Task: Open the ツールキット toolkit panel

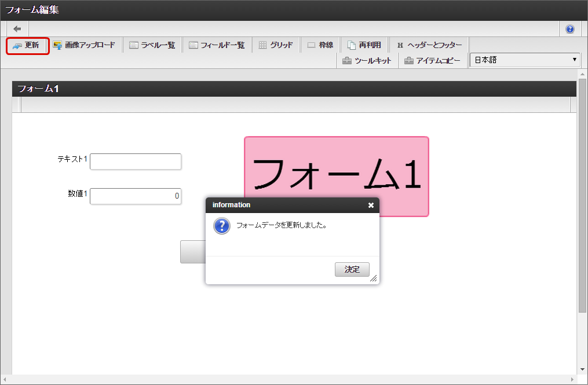Action: coord(367,60)
